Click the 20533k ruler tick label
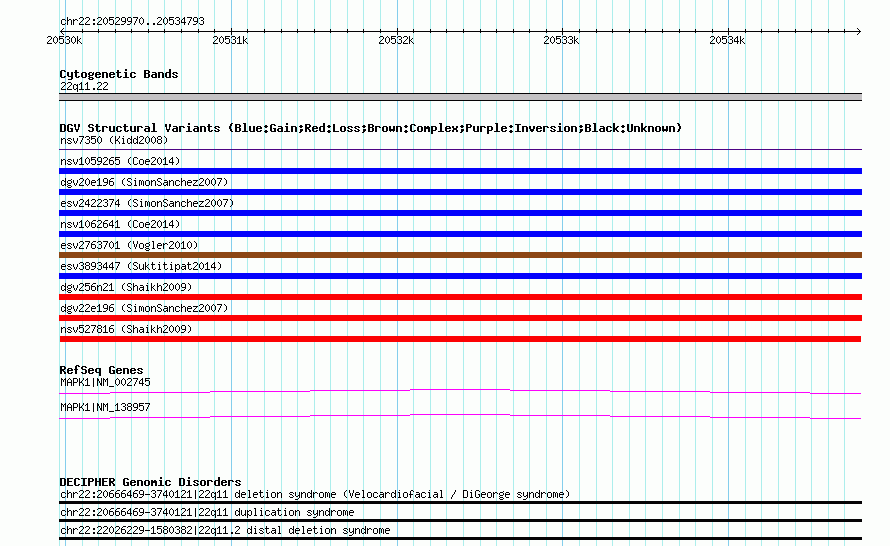This screenshot has width=890, height=546. tap(561, 40)
